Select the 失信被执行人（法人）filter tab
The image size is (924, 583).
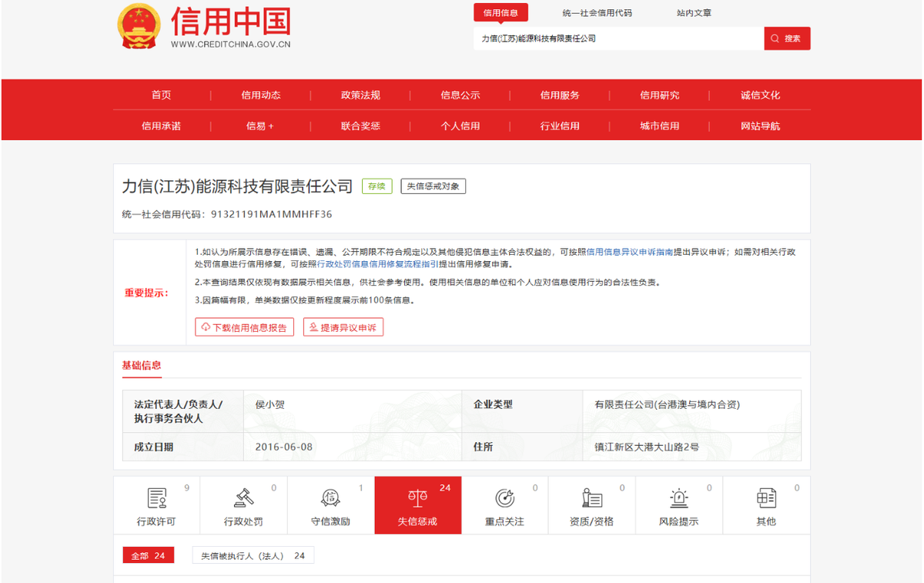tap(253, 555)
